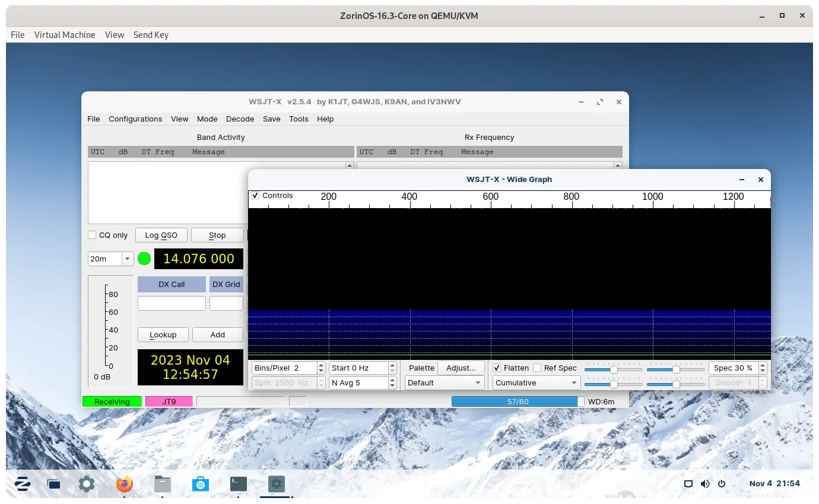Viewport: 819px width, 504px height.
Task: Click the DX Grid input field
Action: 226,304
